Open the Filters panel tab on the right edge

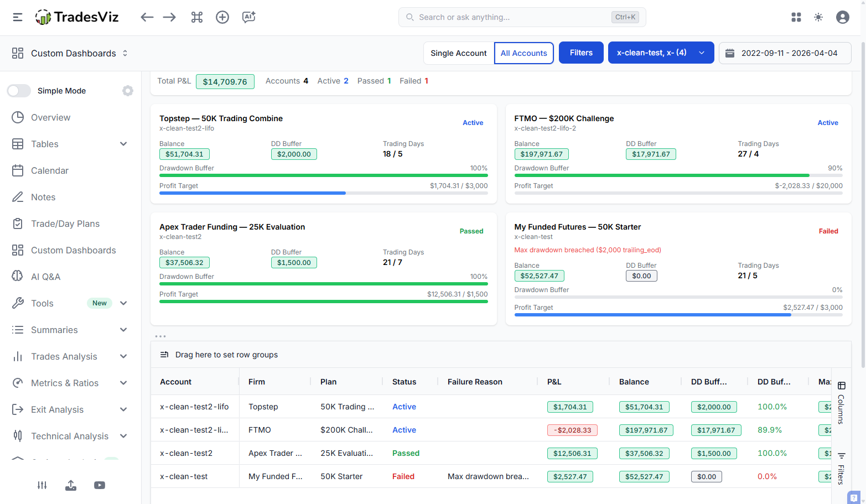tap(842, 467)
